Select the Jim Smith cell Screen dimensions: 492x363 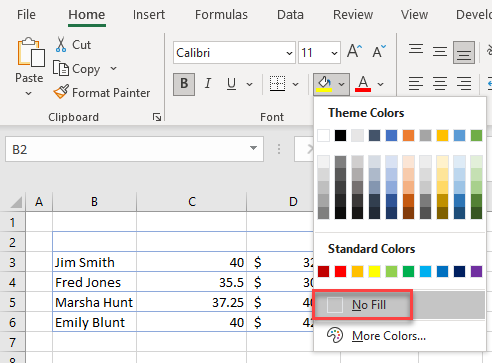pos(94,262)
